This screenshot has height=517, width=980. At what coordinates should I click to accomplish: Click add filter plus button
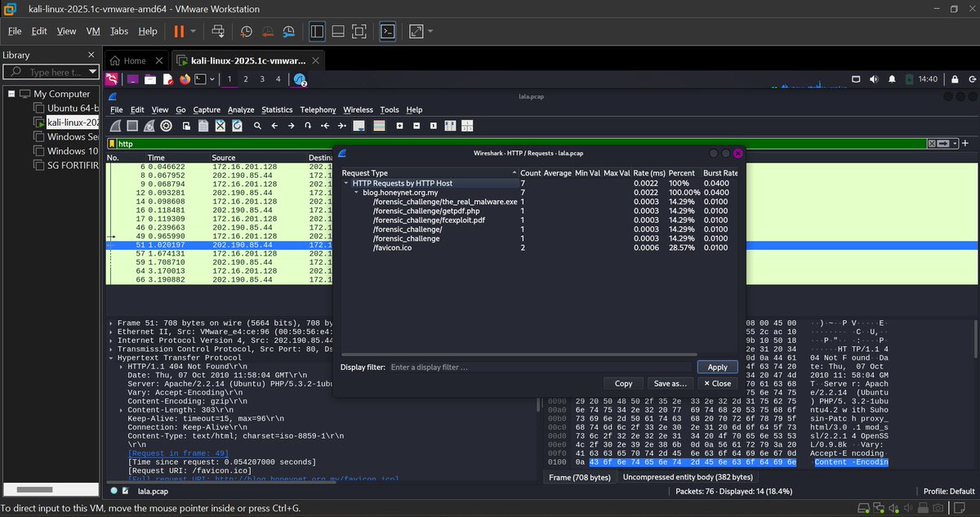[x=965, y=144]
